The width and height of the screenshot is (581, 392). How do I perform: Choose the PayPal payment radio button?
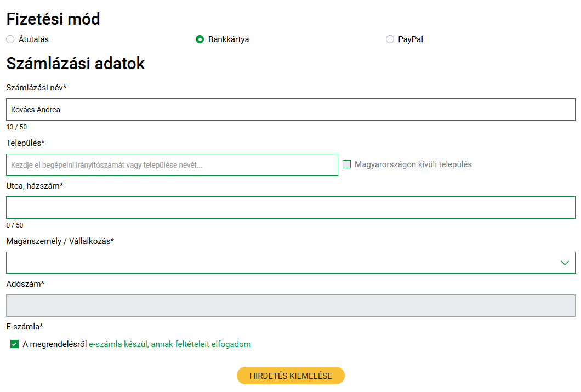[390, 39]
